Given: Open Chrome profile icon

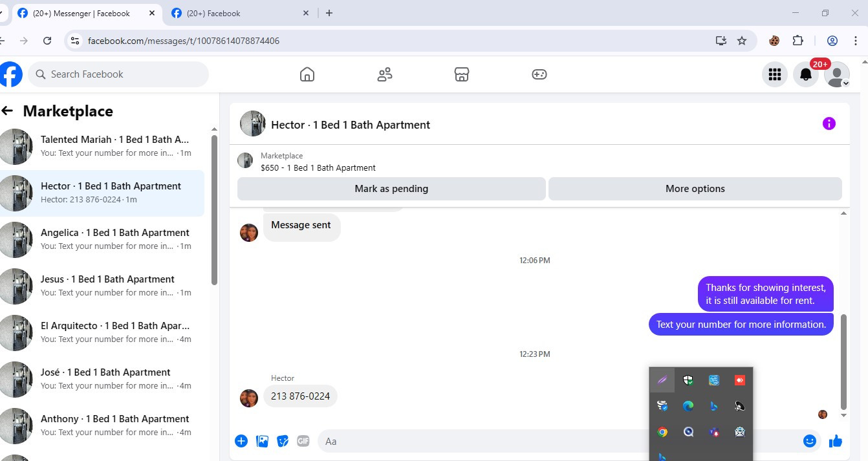Looking at the screenshot, I should tap(832, 41).
